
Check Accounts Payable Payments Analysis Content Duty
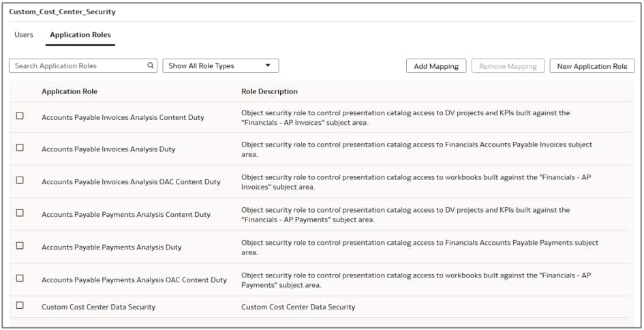(20, 213)
